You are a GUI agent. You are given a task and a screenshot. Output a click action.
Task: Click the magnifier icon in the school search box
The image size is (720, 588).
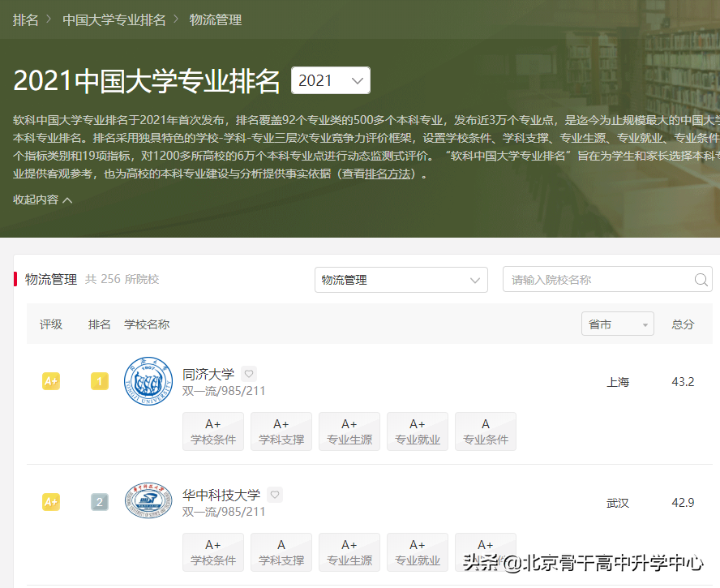tap(701, 279)
